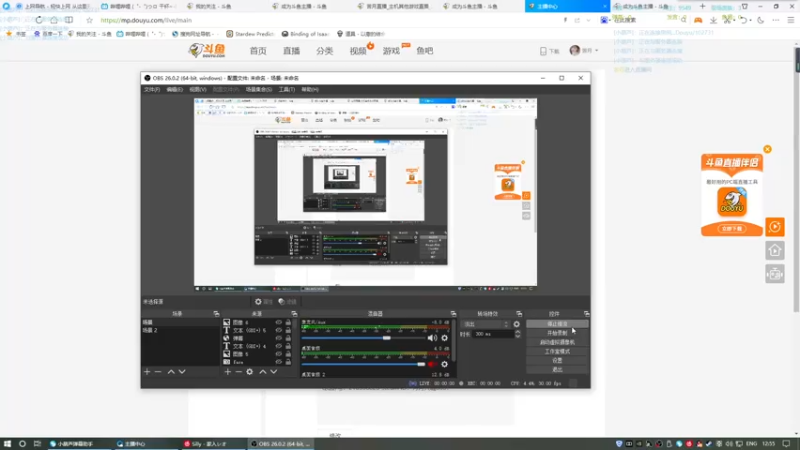Click Studio Mode button in Controls
This screenshot has height=450, width=800.
pos(557,352)
